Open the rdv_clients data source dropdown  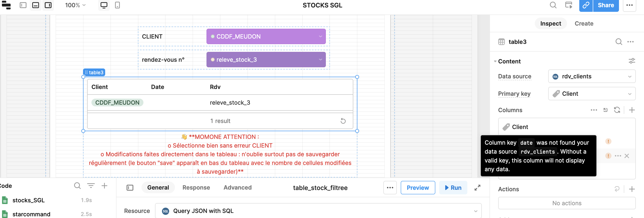tap(592, 76)
